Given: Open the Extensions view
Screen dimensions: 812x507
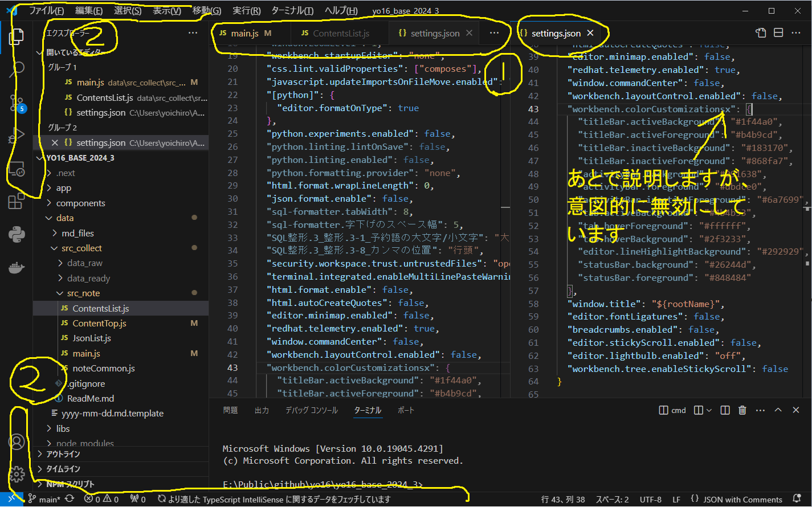Looking at the screenshot, I should pos(17,202).
